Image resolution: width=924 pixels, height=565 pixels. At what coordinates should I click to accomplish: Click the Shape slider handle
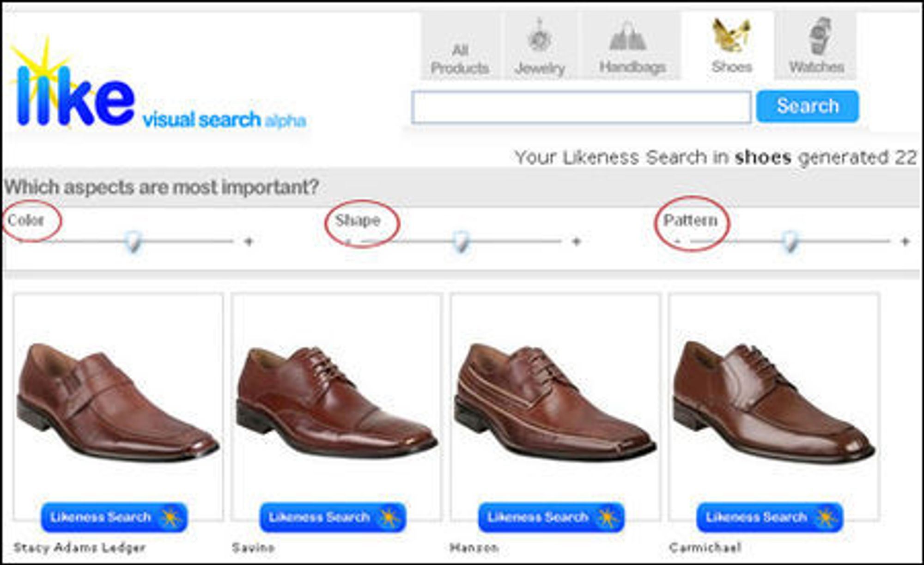461,242
